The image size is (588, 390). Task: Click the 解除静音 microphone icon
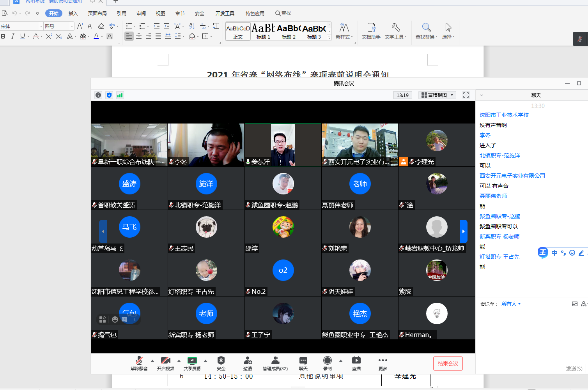[139, 361]
